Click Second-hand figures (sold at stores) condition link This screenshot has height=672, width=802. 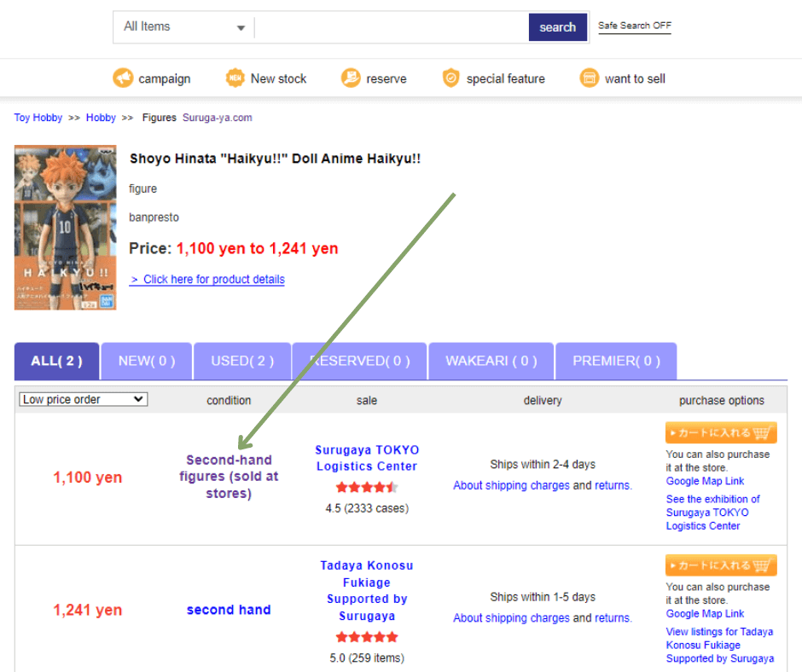point(229,477)
